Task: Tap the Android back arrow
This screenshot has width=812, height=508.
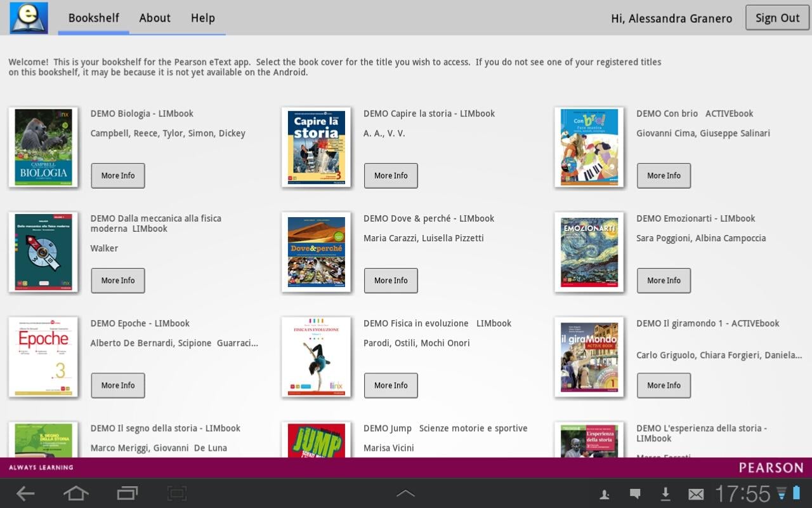Action: tap(25, 493)
